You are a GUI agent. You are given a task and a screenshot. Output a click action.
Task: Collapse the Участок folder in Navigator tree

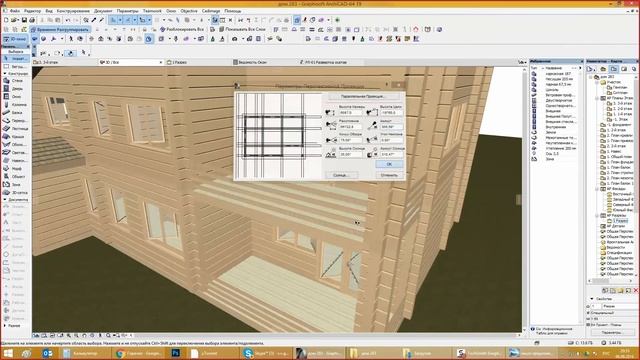[596, 82]
